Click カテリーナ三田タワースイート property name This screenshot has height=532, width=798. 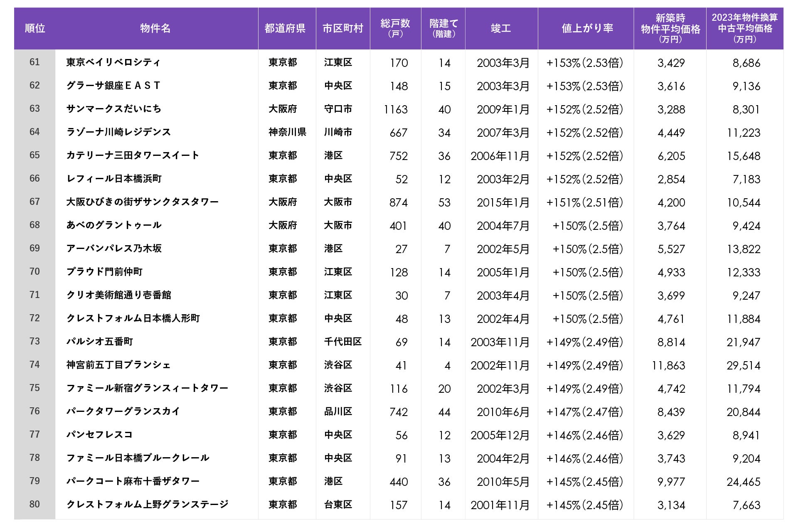tap(133, 155)
